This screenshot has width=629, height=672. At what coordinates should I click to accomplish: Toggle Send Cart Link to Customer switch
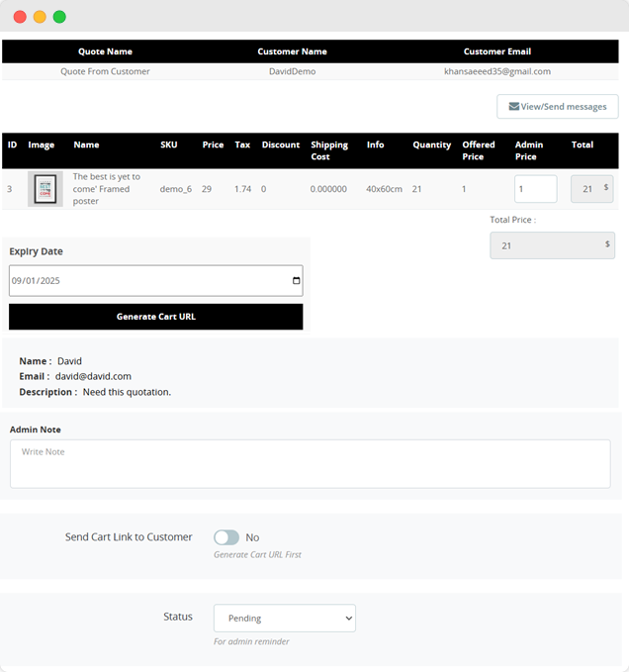226,537
